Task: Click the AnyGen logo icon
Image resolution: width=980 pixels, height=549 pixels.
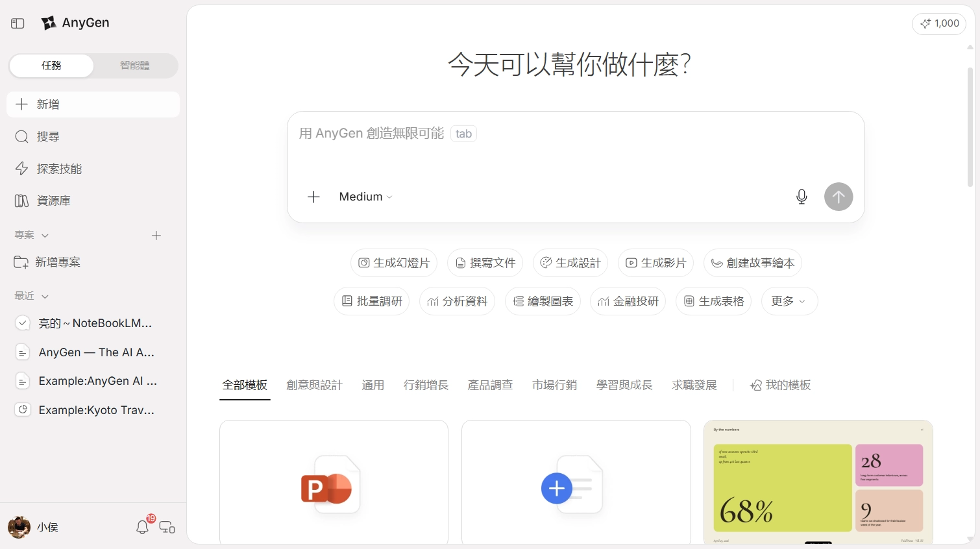Action: coord(49,23)
